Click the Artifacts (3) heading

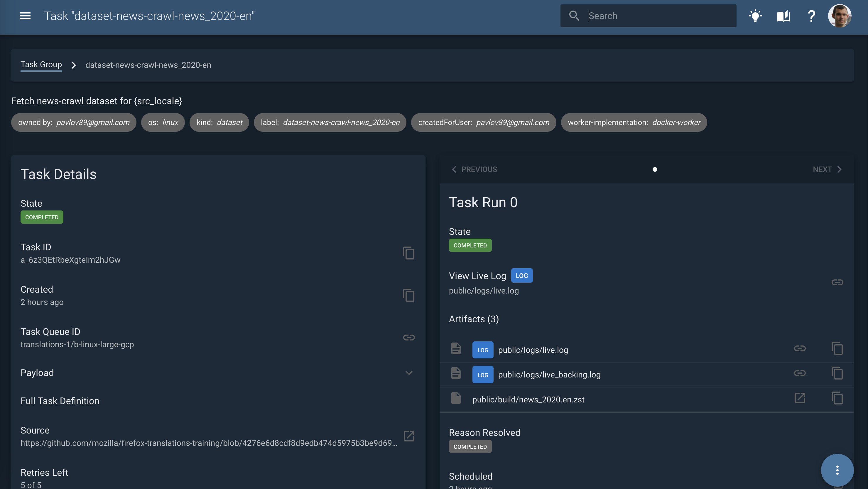(474, 319)
